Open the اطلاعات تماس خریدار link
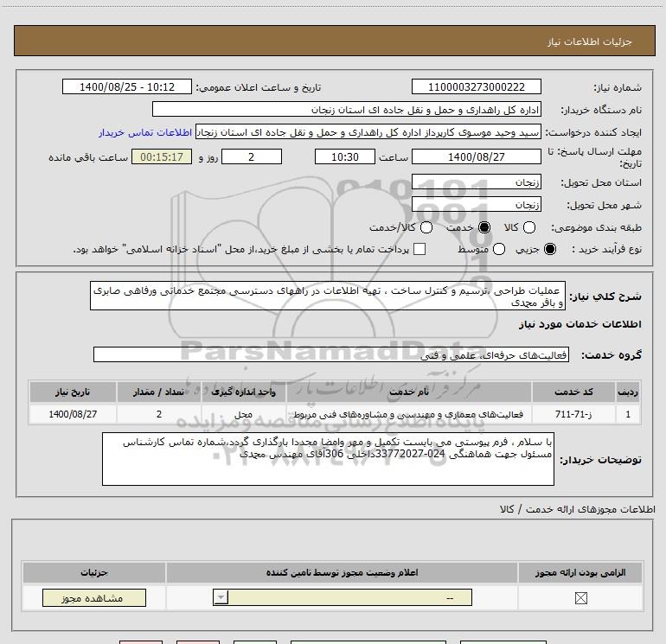 coord(145,132)
